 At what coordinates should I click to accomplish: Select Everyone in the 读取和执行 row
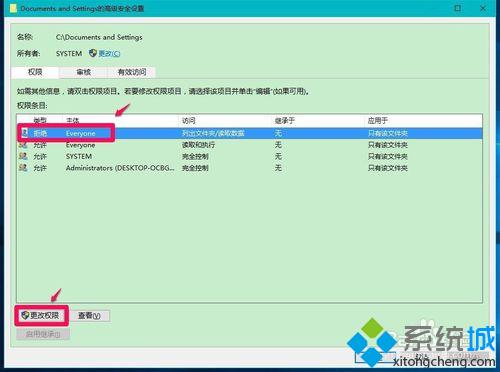pyautogui.click(x=80, y=145)
